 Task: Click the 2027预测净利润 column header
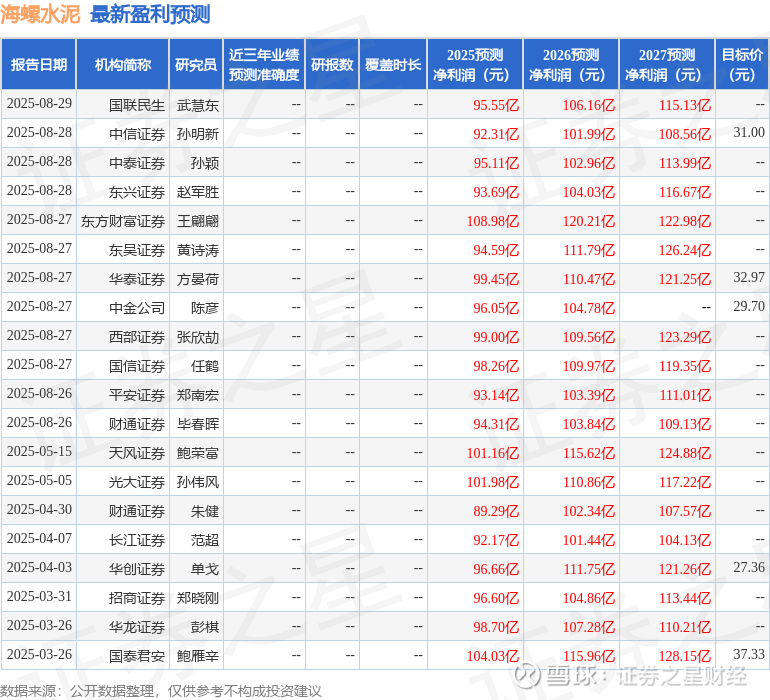pos(667,64)
